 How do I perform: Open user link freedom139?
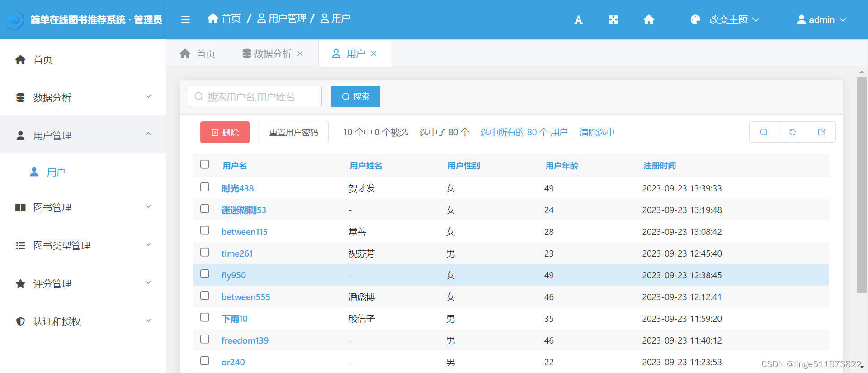coord(245,340)
